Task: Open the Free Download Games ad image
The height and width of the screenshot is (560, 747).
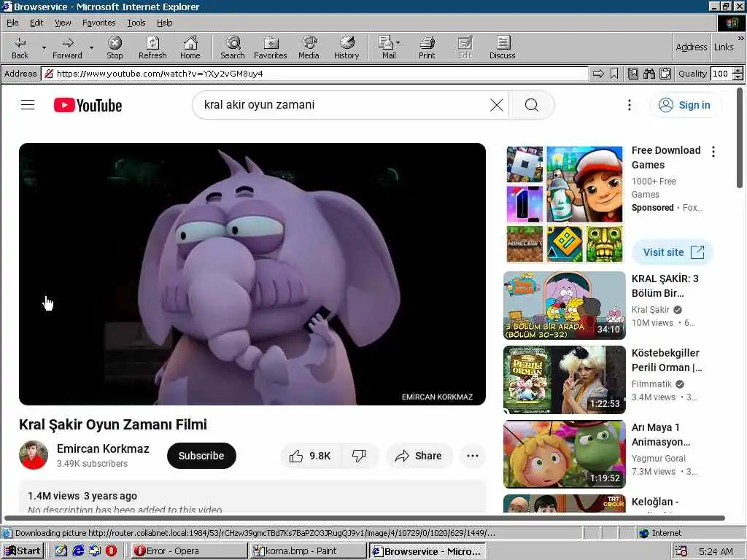Action: coord(565,204)
